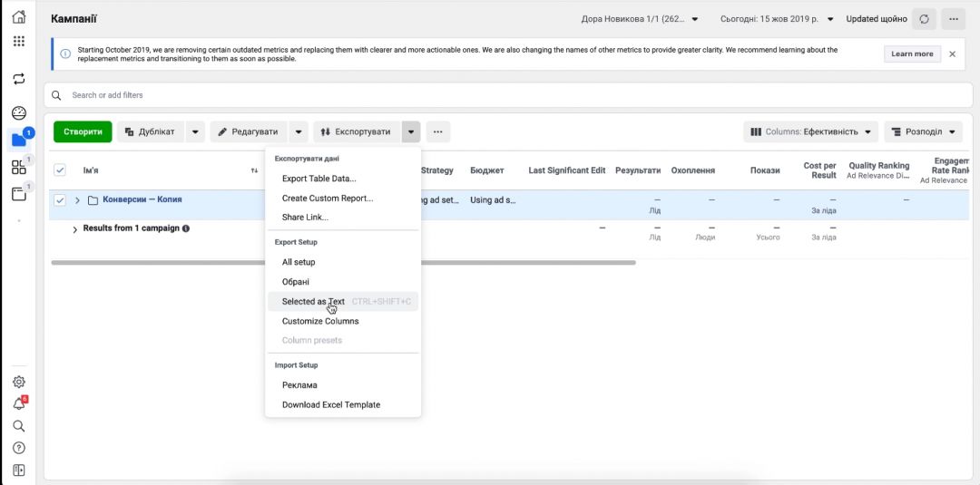The image size is (980, 485).
Task: Click the notifications bell icon
Action: tap(18, 404)
